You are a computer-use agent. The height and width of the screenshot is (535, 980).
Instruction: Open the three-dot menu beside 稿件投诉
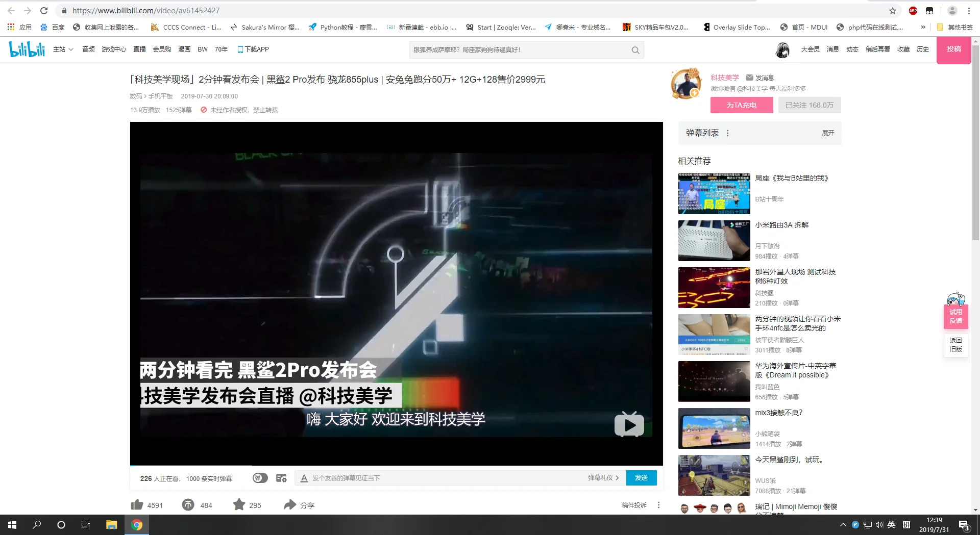tap(658, 505)
